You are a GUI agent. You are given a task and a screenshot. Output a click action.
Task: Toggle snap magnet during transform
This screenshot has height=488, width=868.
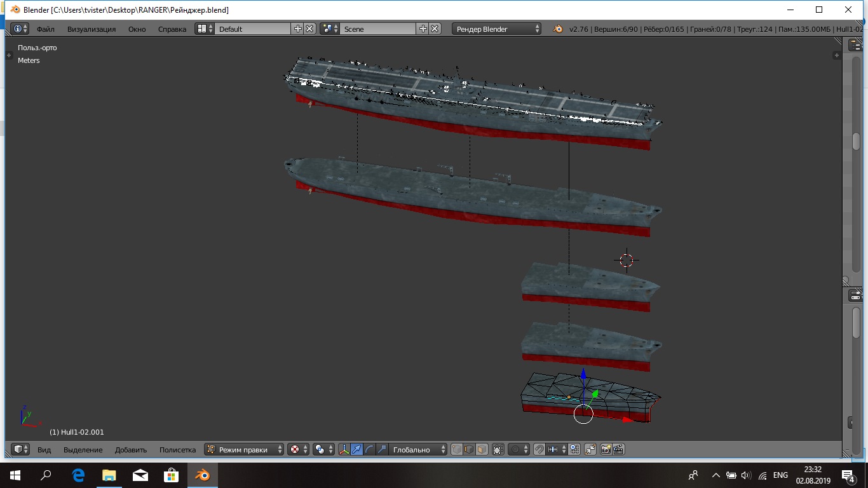(539, 449)
